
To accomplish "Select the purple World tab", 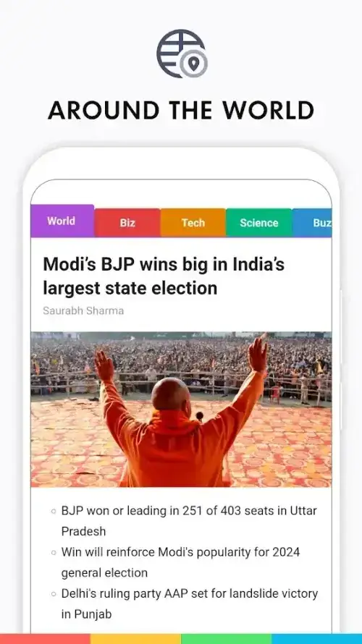I will pyautogui.click(x=62, y=221).
